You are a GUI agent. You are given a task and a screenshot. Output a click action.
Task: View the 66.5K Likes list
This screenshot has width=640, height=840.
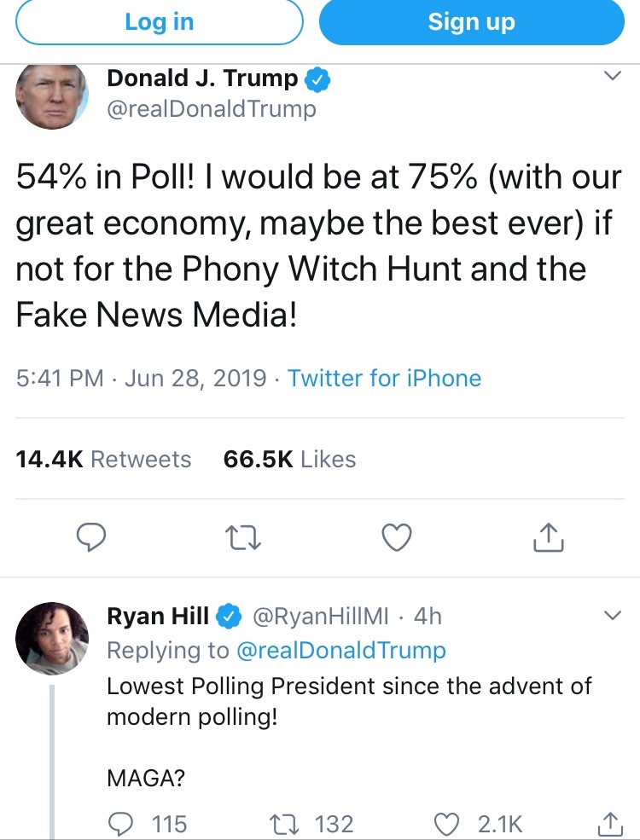(x=289, y=459)
